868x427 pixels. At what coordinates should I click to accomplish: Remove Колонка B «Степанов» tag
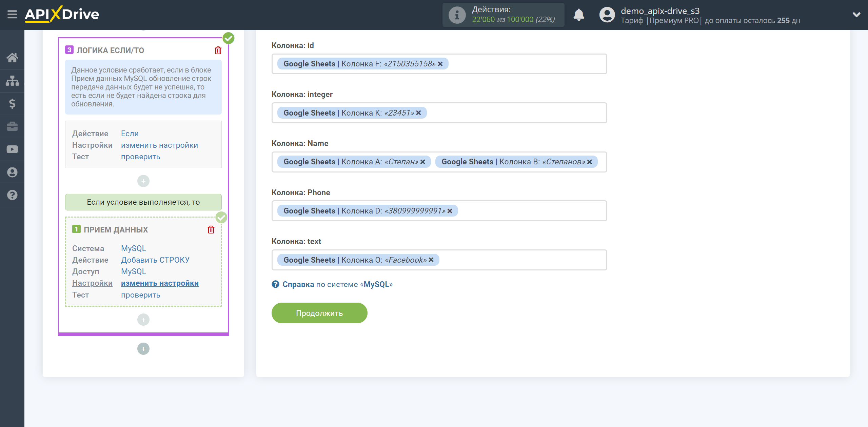(x=589, y=162)
